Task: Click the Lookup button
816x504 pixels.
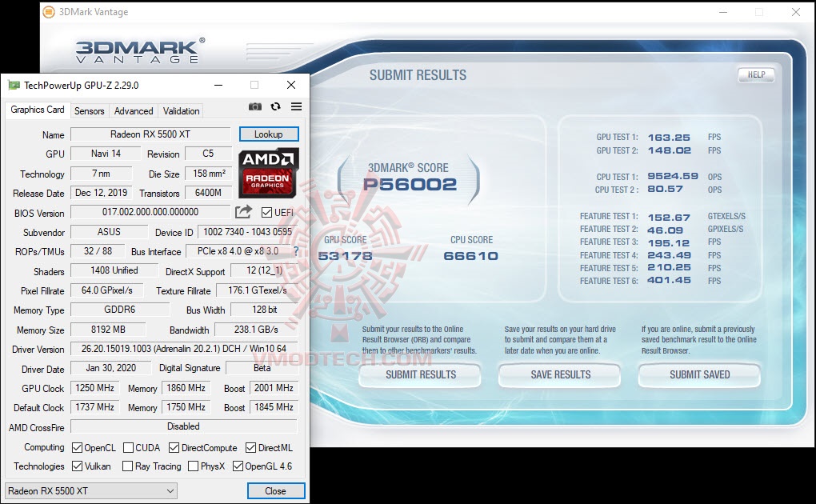Action: (x=269, y=134)
